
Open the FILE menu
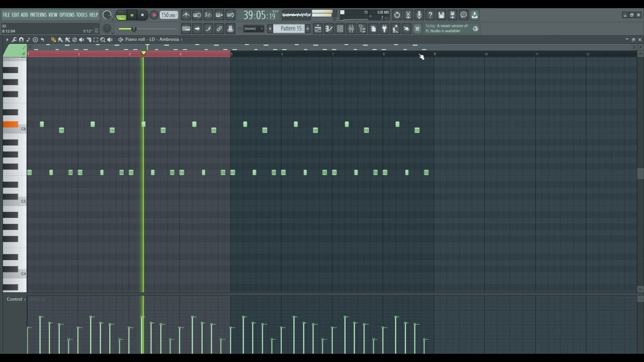click(x=6, y=15)
